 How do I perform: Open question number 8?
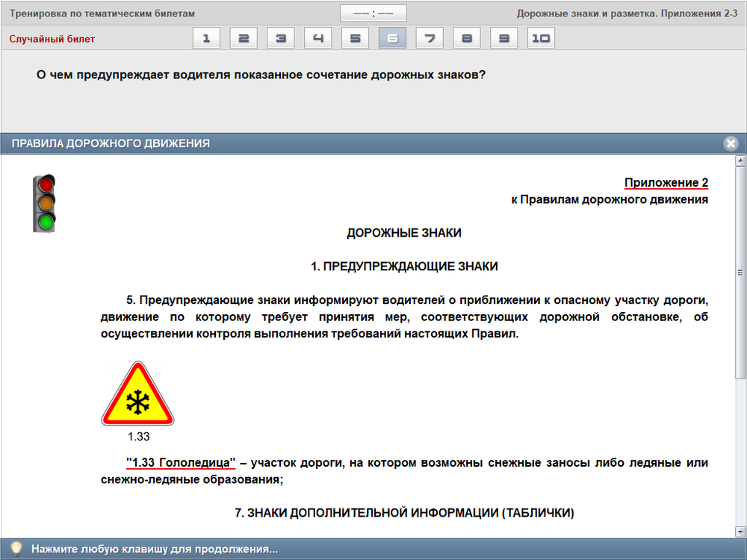(467, 38)
